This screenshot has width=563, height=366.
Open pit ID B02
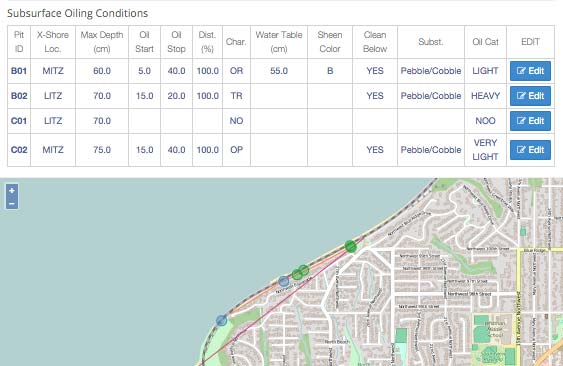(19, 96)
